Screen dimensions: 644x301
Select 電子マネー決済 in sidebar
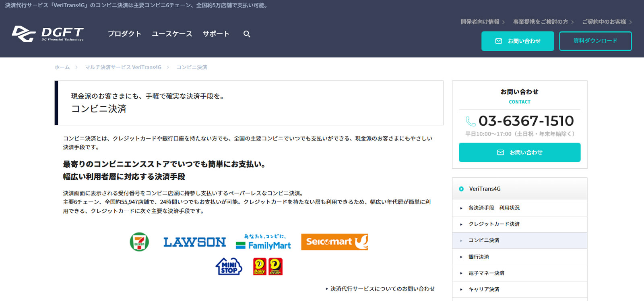point(520,273)
